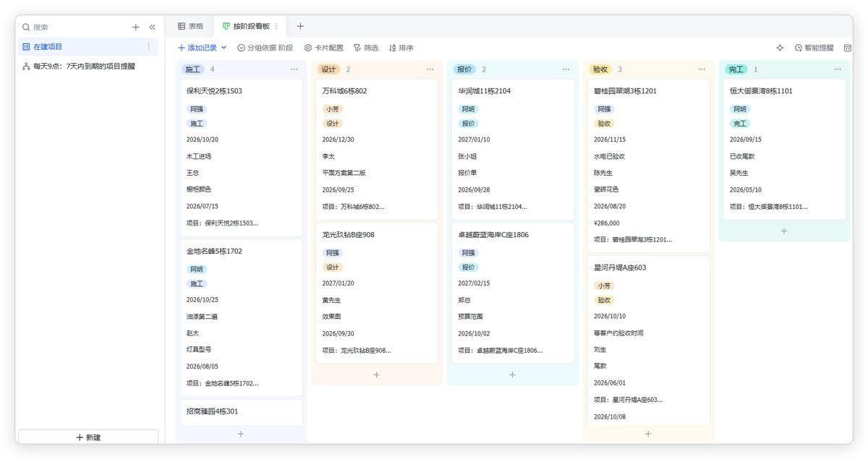
Task: Open 按阶段看板 tab options menu
Action: [276, 26]
